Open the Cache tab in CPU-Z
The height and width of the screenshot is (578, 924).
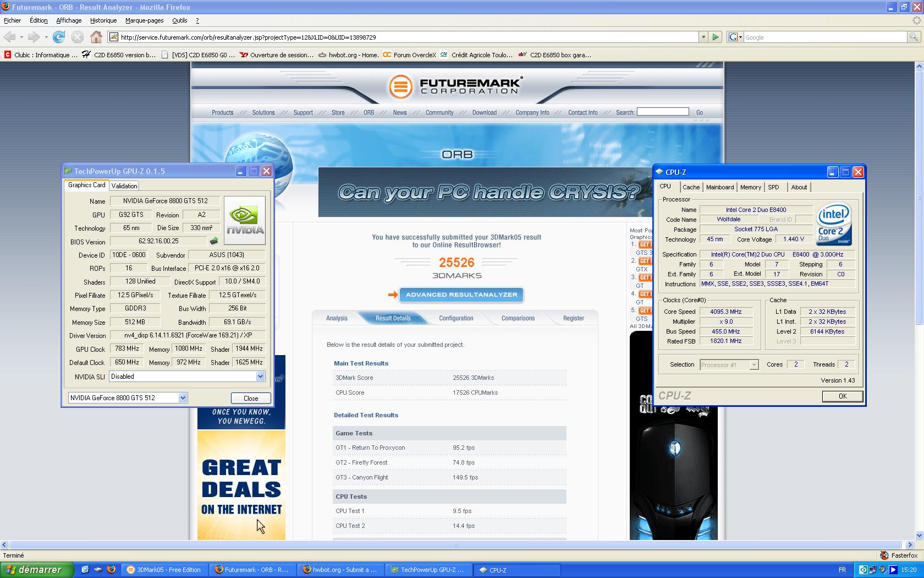(x=691, y=187)
